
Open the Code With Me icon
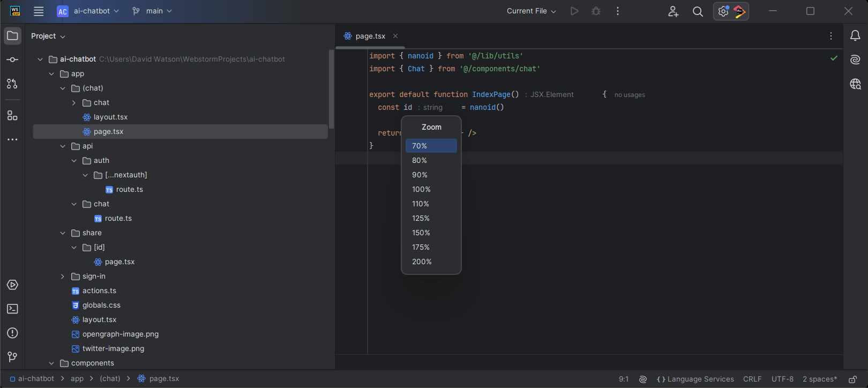pyautogui.click(x=673, y=11)
